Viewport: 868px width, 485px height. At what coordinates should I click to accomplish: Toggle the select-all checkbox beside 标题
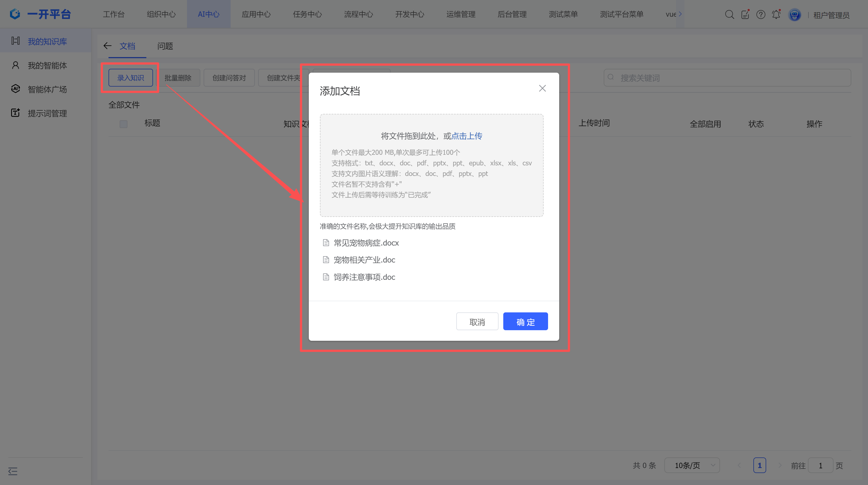coord(124,124)
